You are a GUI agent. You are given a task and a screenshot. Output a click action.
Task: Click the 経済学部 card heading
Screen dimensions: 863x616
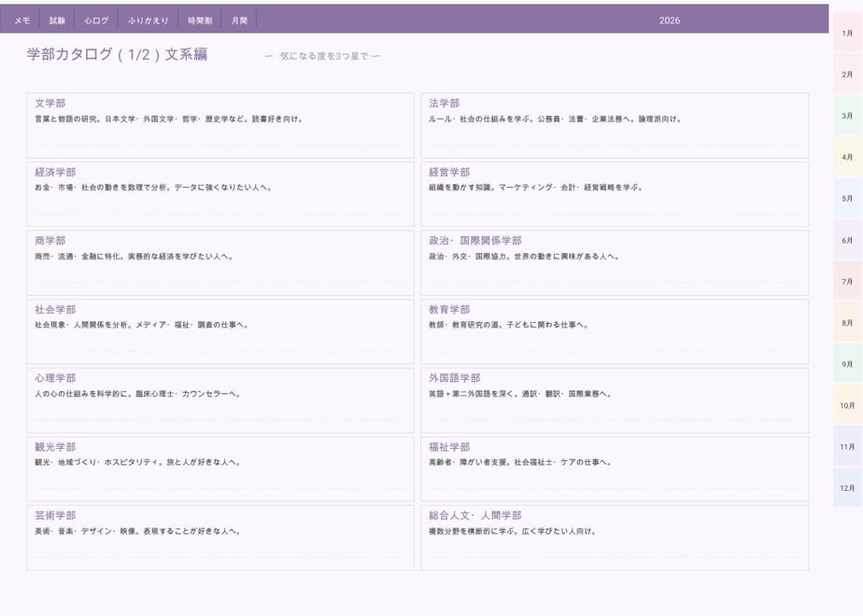pos(55,172)
